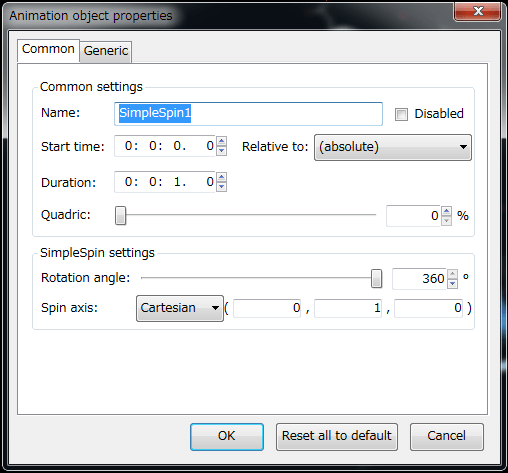
Task: Open the Relative to (absolute) dropdown
Action: tap(393, 147)
